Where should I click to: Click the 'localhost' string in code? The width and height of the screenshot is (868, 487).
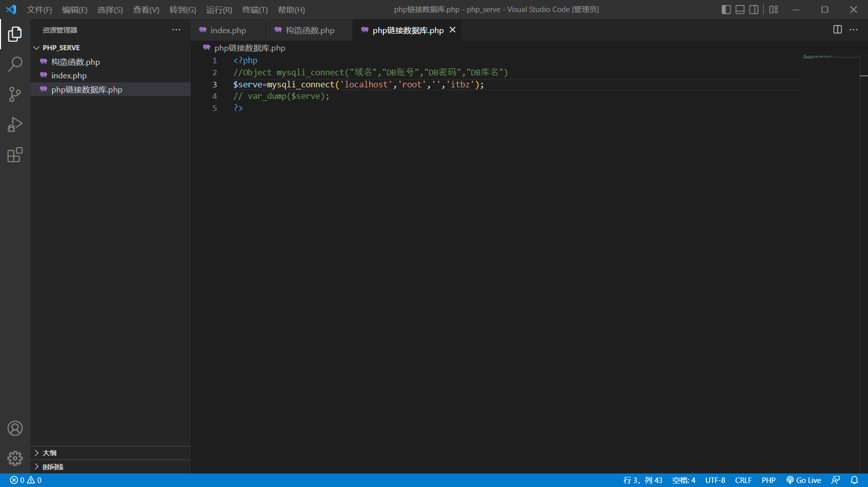pyautogui.click(x=366, y=84)
